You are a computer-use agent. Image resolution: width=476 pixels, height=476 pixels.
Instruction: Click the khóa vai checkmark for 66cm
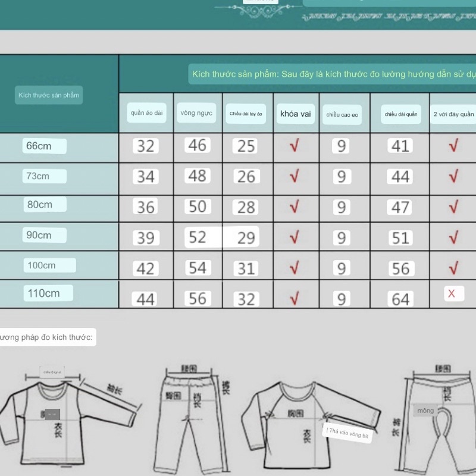(x=295, y=146)
